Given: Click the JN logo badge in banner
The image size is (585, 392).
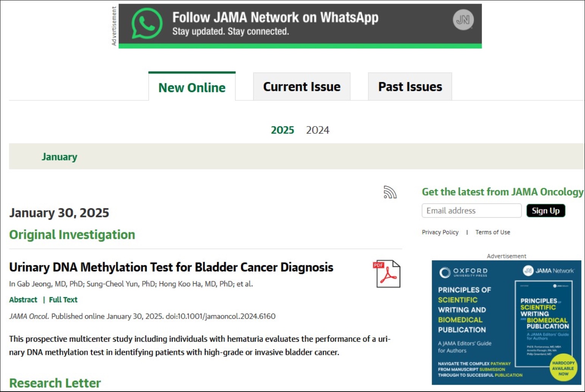Looking at the screenshot, I should (463, 20).
